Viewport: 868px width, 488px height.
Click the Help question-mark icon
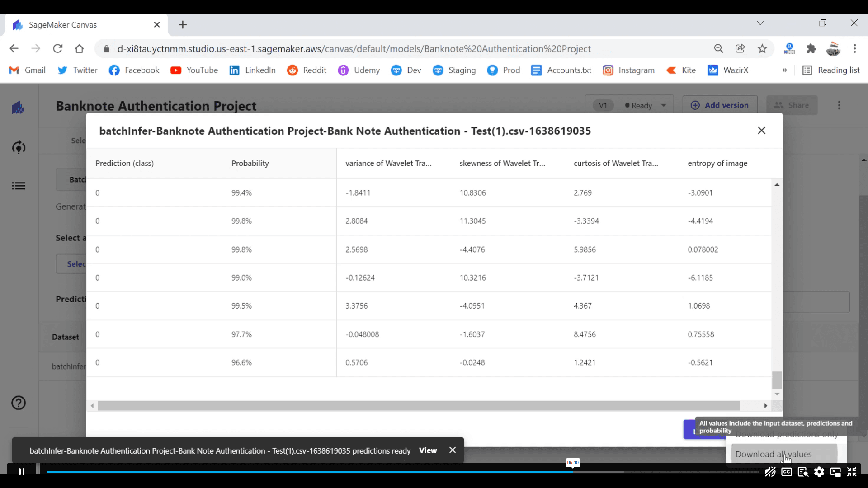[x=18, y=403]
